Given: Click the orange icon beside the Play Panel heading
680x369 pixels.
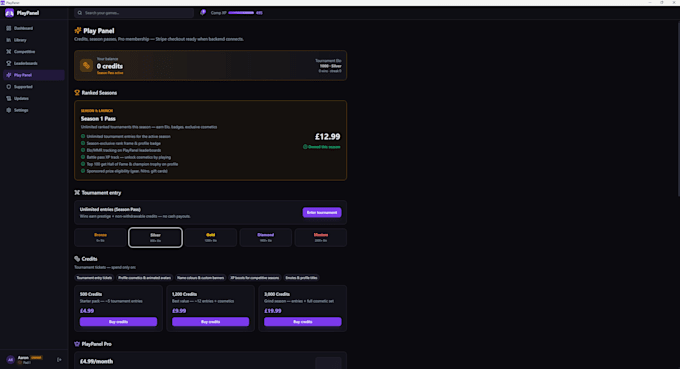Looking at the screenshot, I should (78, 30).
